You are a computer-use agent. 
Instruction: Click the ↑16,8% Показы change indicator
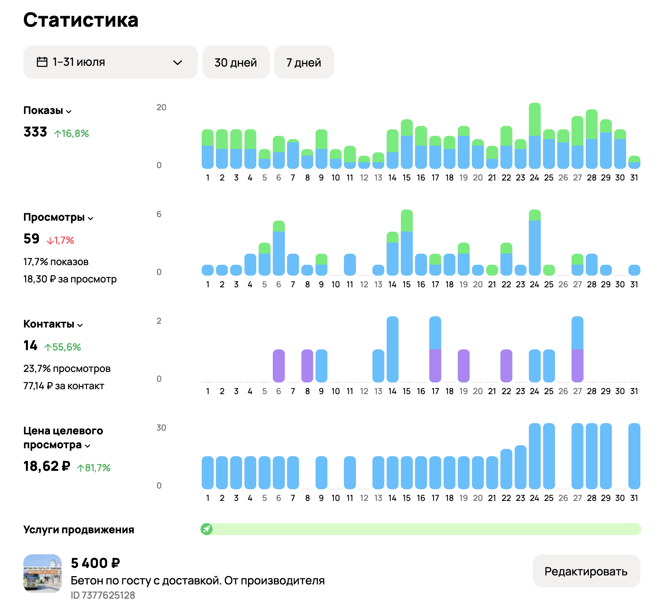(x=71, y=134)
